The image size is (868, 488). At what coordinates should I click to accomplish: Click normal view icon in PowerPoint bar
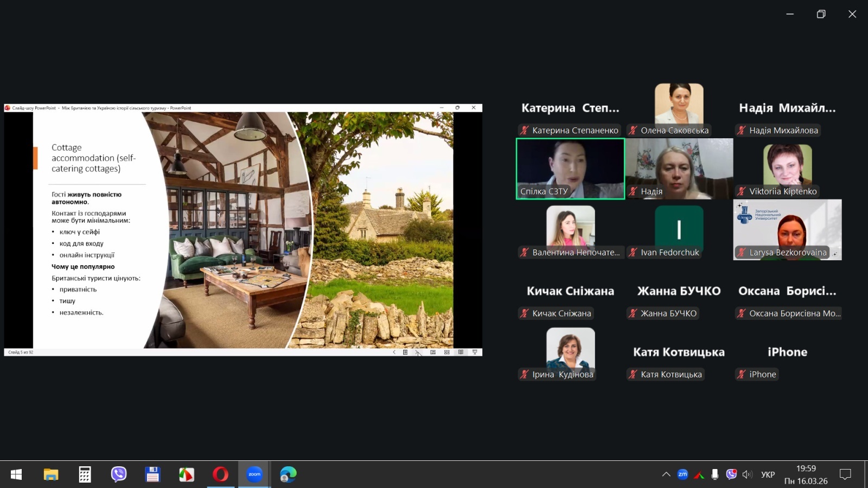click(433, 352)
